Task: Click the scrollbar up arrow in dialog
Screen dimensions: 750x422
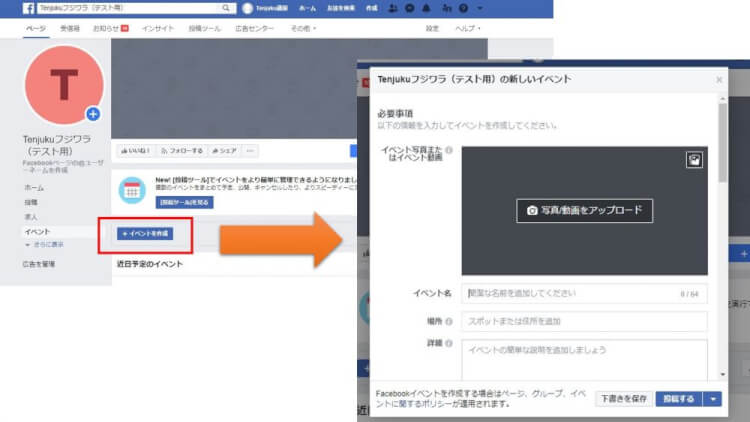Action: click(722, 99)
